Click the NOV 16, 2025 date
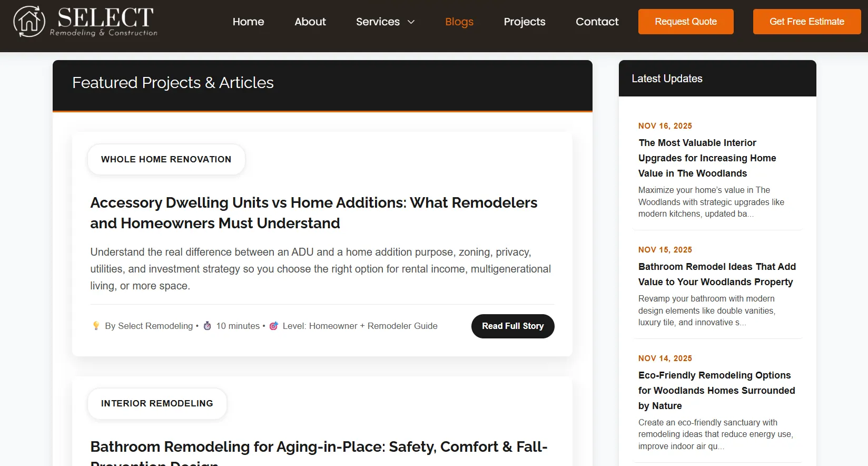Screen dimensions: 868x466 665,126
